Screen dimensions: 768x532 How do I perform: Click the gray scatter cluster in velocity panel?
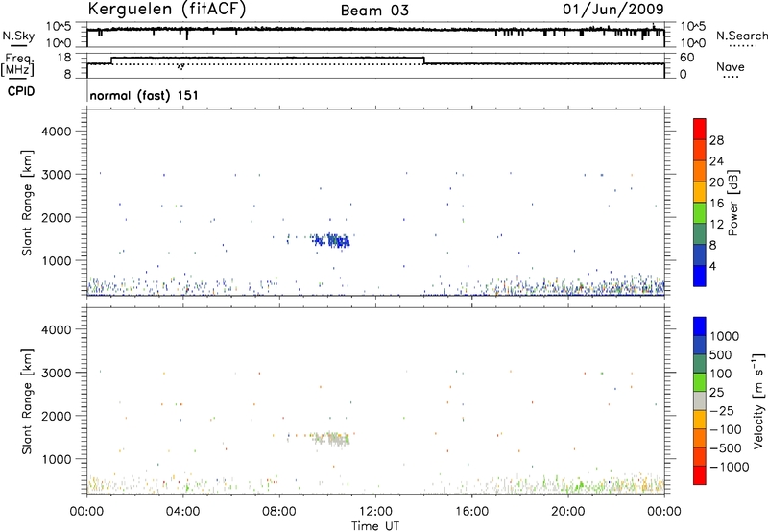coord(332,438)
